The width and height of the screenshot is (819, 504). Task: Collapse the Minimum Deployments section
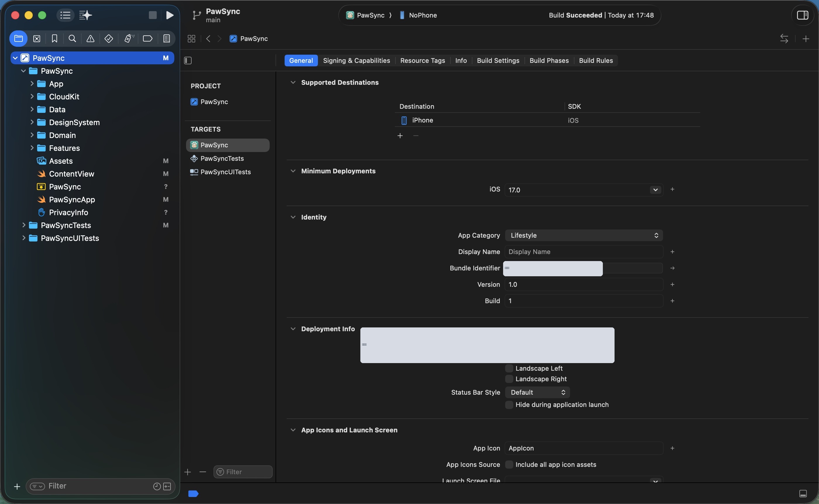(x=293, y=171)
